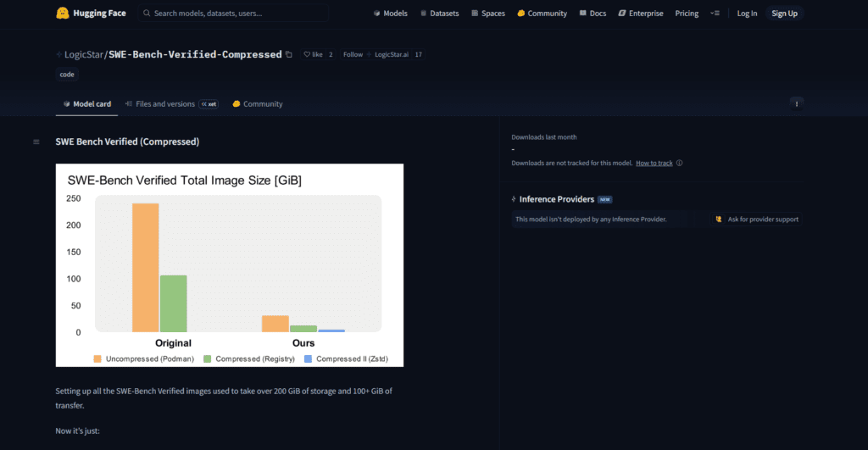Like this model

tap(313, 54)
